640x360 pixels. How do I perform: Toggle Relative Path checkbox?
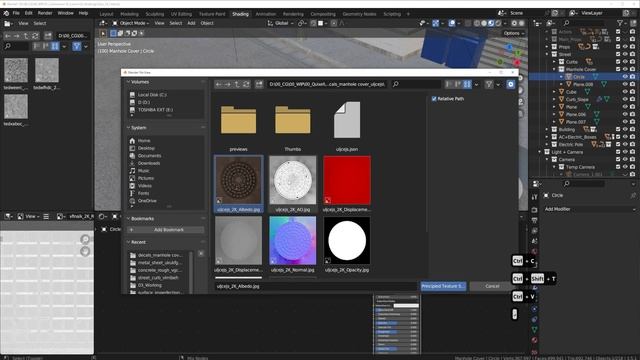434,99
